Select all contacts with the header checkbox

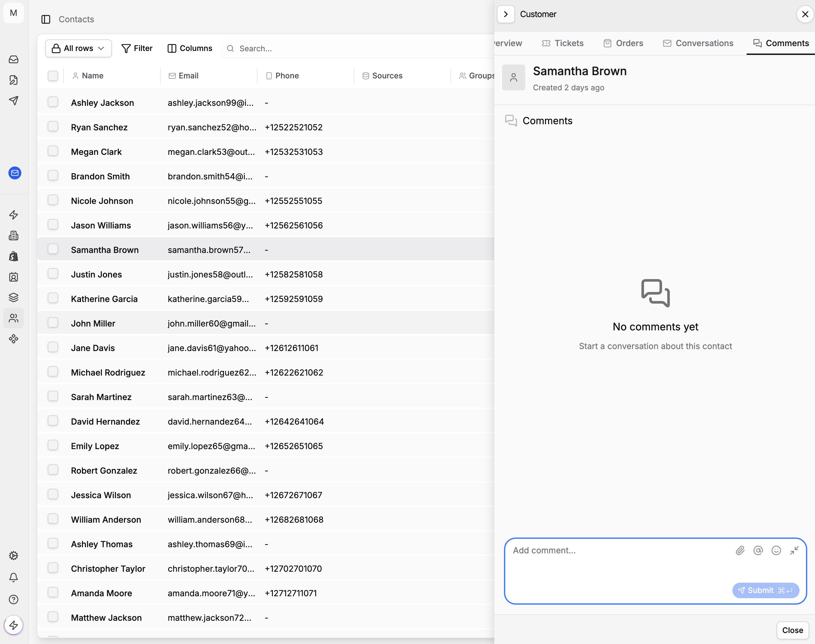tap(53, 76)
